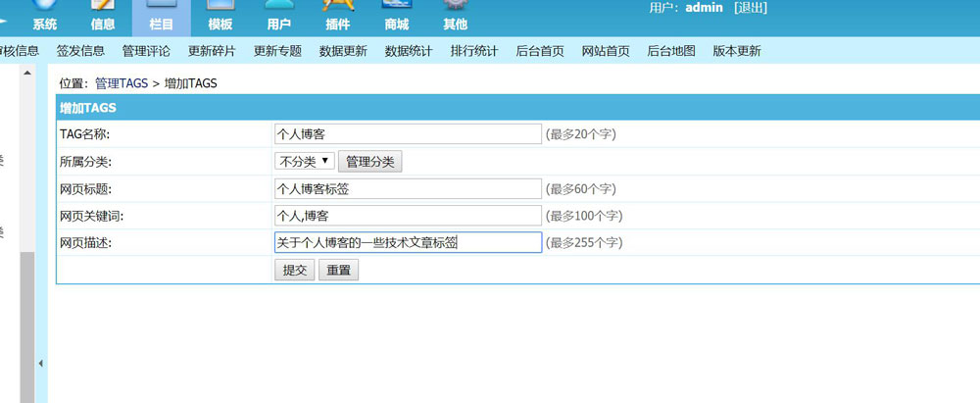Focus the TAG名称 input field
The height and width of the screenshot is (403, 980).
407,134
